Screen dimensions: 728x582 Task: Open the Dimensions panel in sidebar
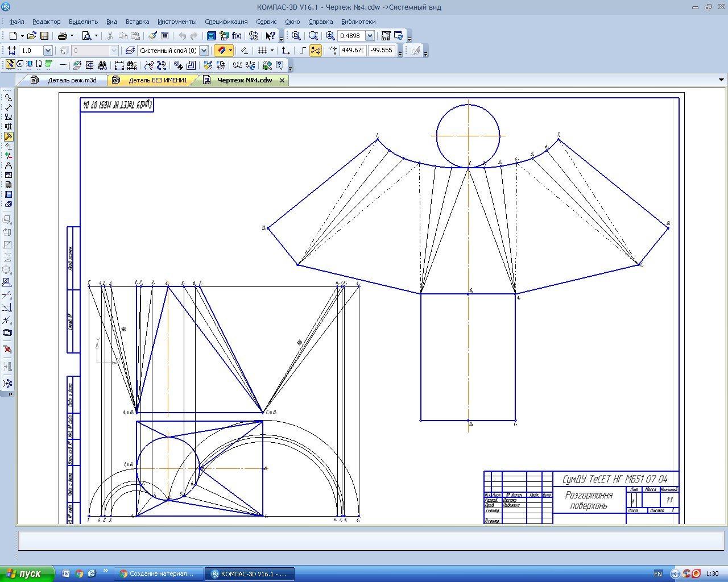tap(8, 107)
